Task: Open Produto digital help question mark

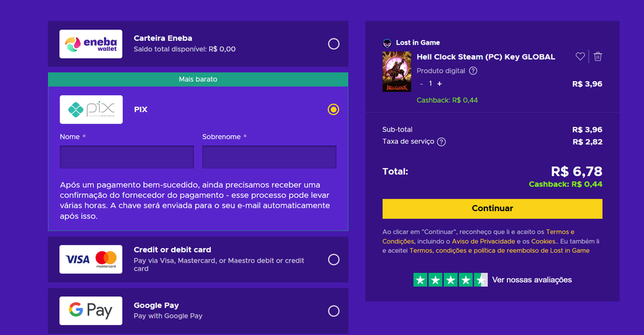Action: pyautogui.click(x=473, y=70)
